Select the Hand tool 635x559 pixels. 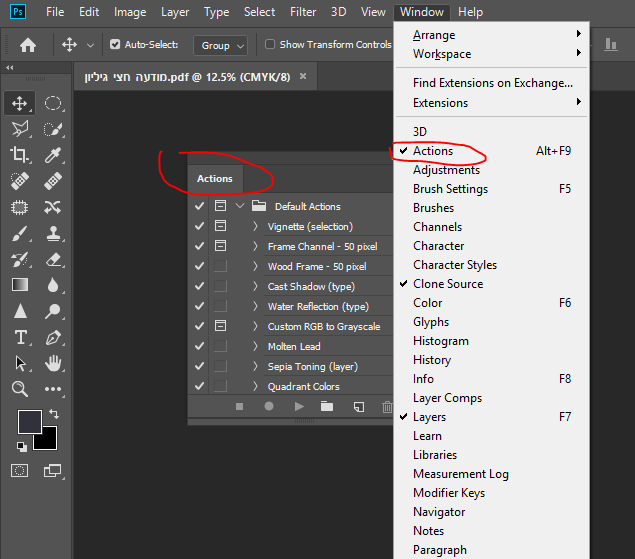point(53,363)
